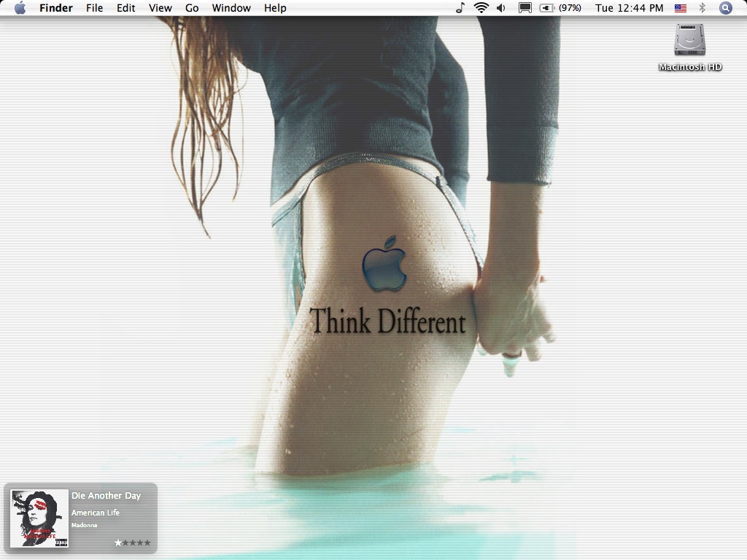747x560 pixels.
Task: Open the battery power status icon
Action: pos(547,8)
